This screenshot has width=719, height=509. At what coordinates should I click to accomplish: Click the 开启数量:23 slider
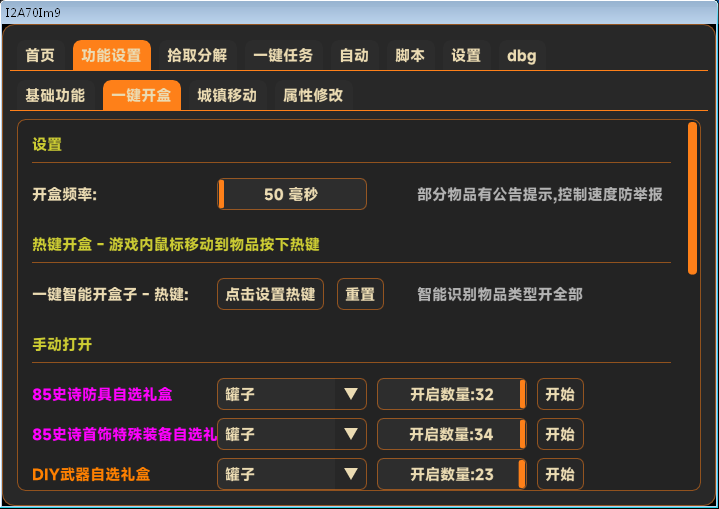(x=451, y=475)
